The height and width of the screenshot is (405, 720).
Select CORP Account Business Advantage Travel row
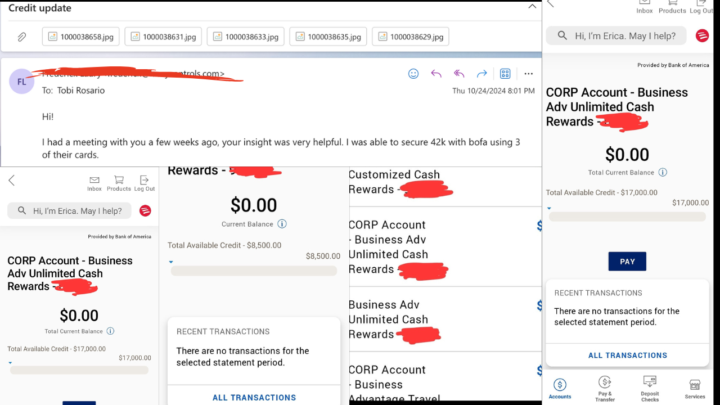[x=445, y=379]
